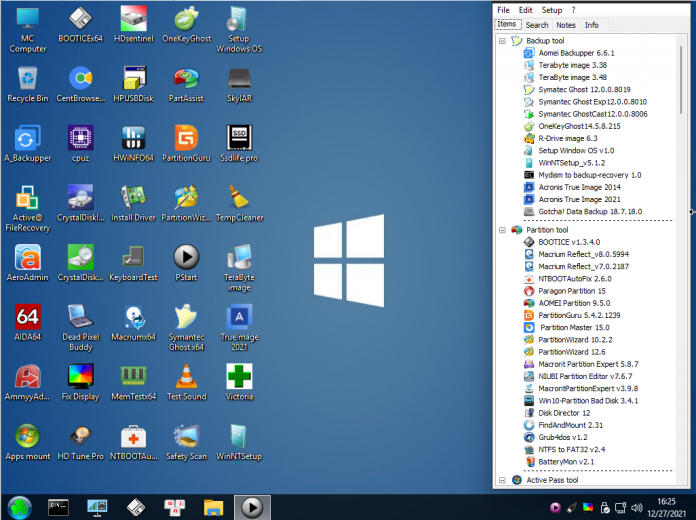The width and height of the screenshot is (696, 520).
Task: Select the Setup Windows OS icon
Action: coord(239,30)
